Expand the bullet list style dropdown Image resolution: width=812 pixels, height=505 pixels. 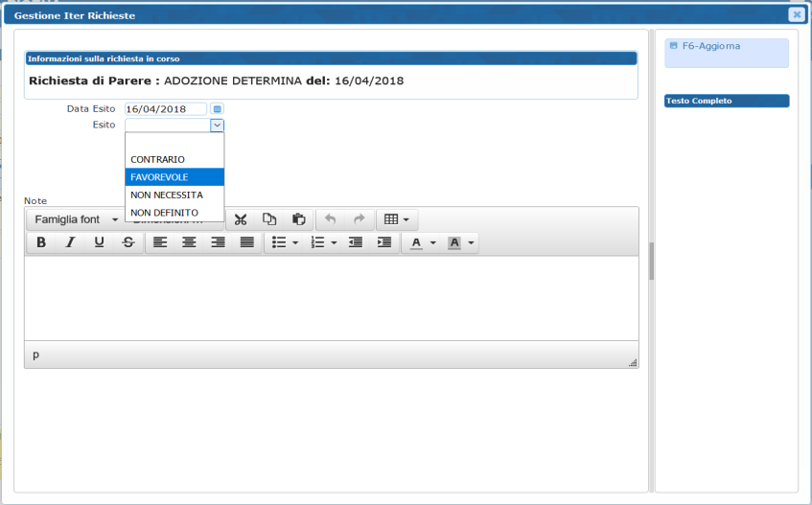[x=295, y=243]
